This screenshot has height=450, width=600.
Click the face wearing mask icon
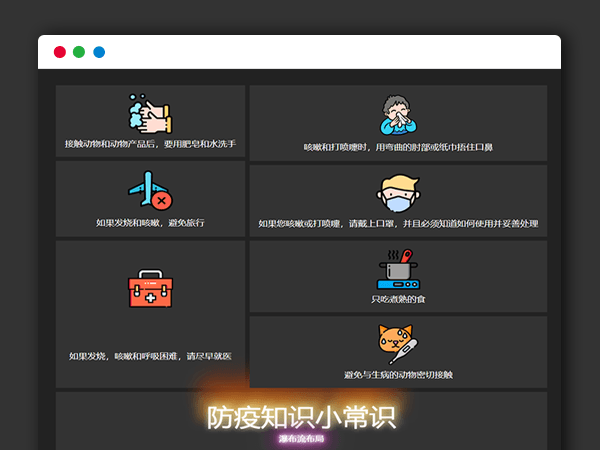[x=398, y=193]
